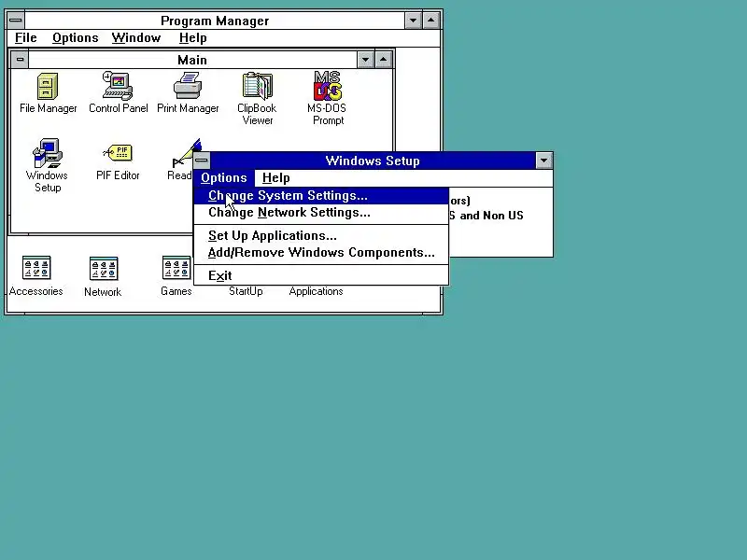Choose Change System Settings menu entry
Screen dimensions: 747x560
click(321, 196)
